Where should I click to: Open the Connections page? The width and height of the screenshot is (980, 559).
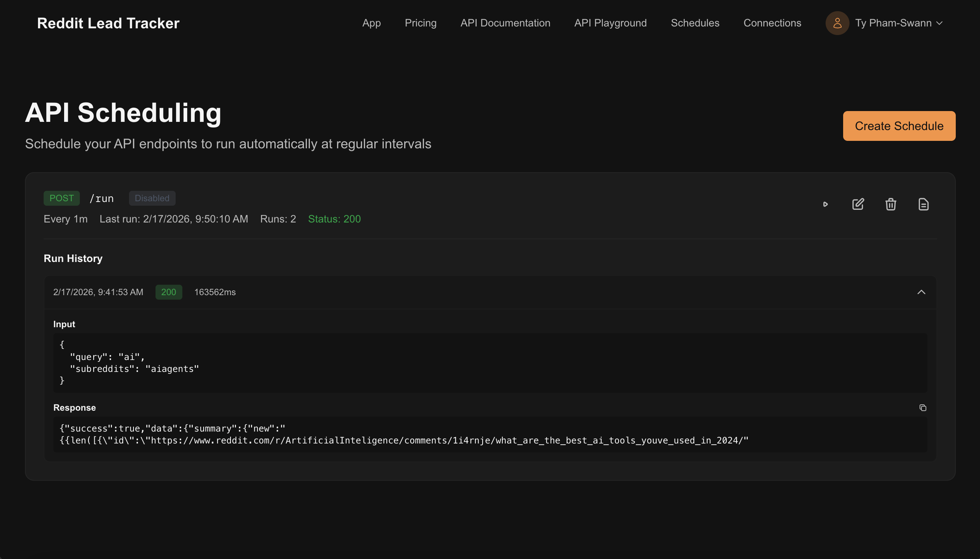pyautogui.click(x=772, y=23)
